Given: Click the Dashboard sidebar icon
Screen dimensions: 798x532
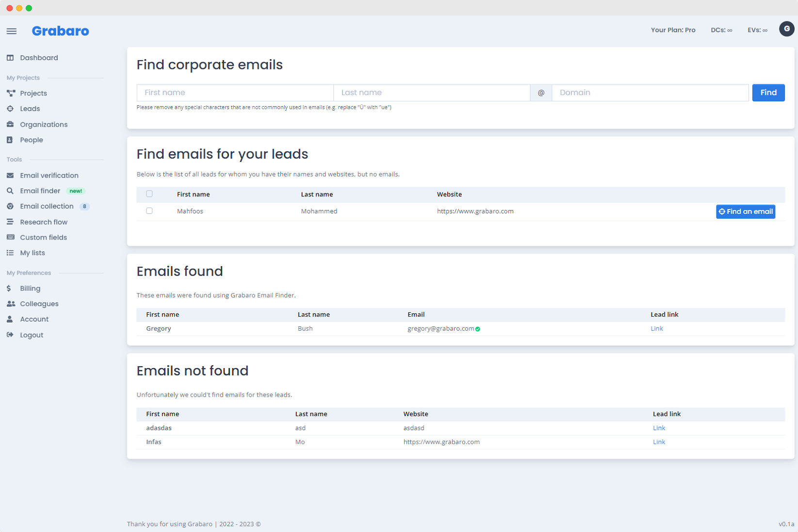Looking at the screenshot, I should tap(10, 58).
